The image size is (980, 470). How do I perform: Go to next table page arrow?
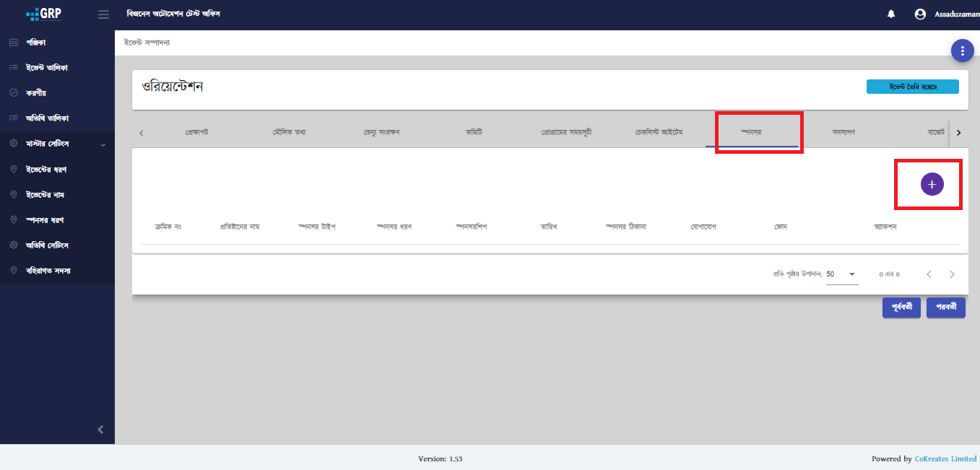tap(952, 274)
